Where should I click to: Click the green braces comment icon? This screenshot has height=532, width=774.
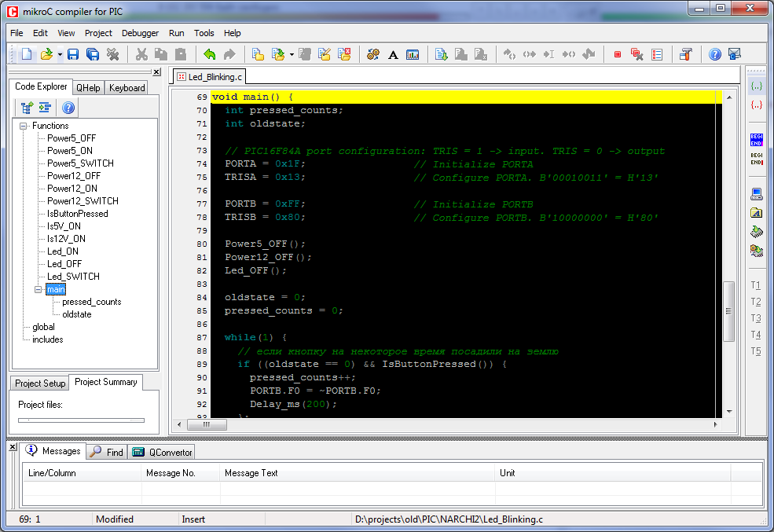(x=756, y=86)
